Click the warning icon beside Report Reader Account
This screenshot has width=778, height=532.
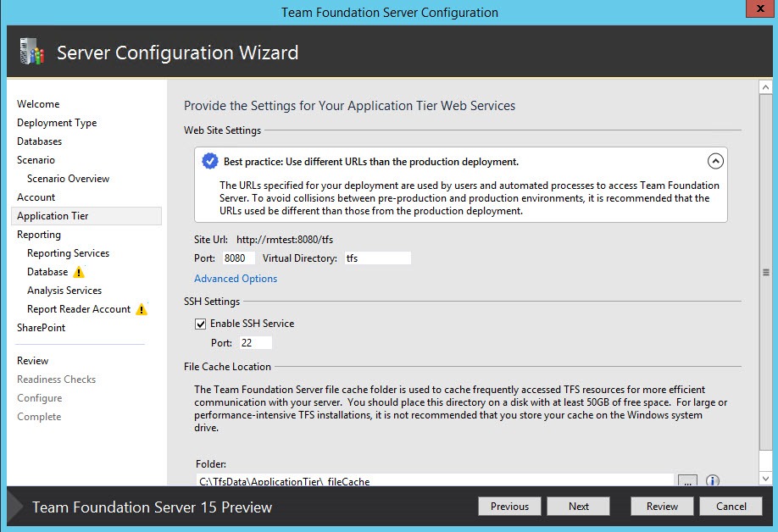tap(142, 309)
